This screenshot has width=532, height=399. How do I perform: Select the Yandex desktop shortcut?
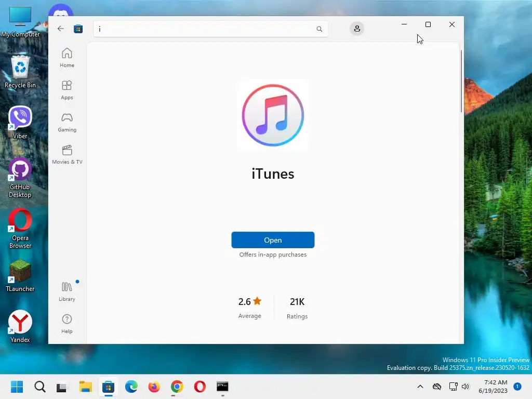(20, 326)
